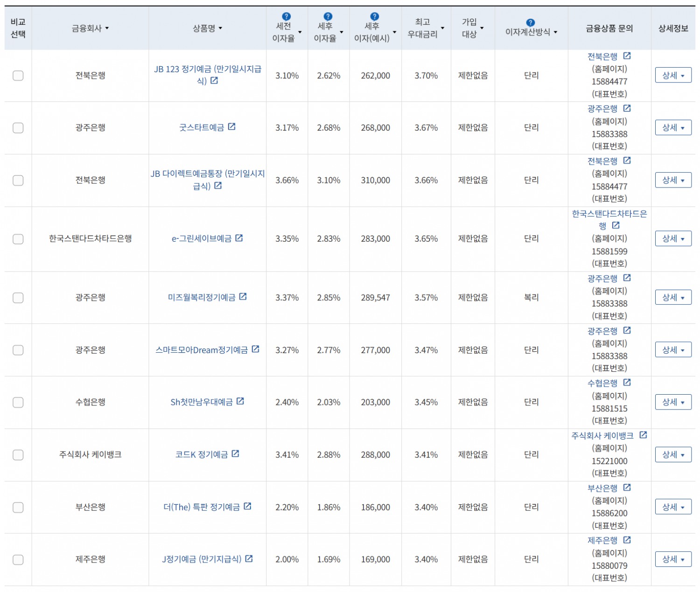Check compare box for 더(The) 특판 정기예금
Viewport: 700px width, 592px height.
point(18,507)
